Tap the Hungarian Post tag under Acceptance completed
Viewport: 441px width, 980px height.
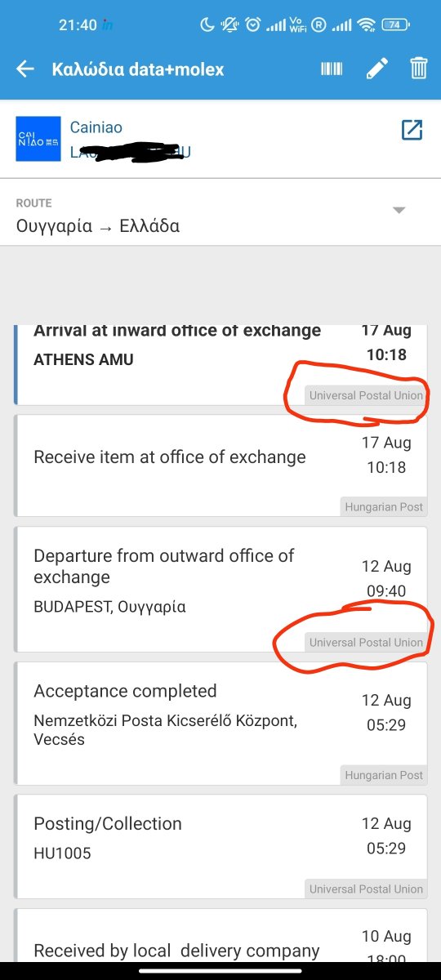tap(384, 775)
